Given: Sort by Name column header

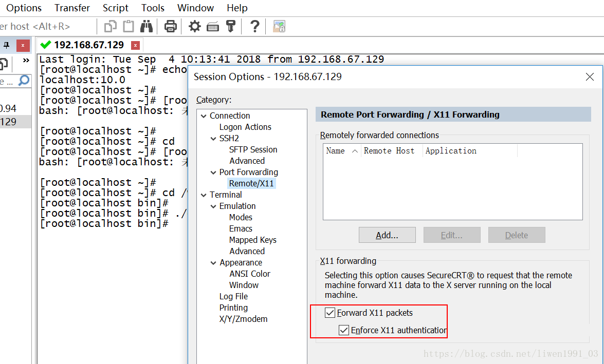Looking at the screenshot, I should point(336,151).
